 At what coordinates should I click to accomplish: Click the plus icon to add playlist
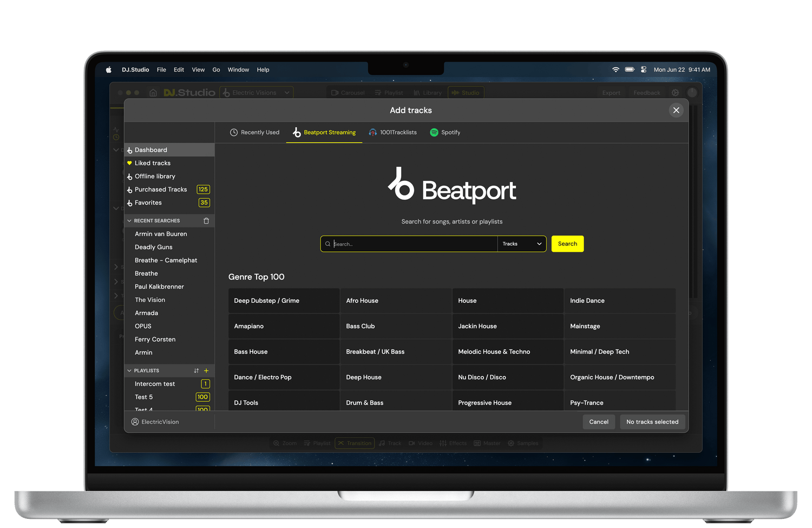tap(206, 371)
